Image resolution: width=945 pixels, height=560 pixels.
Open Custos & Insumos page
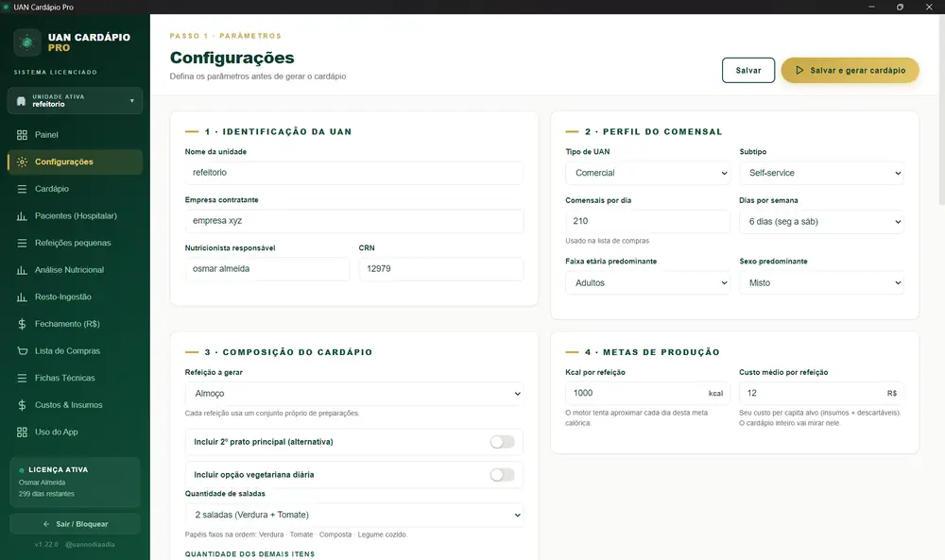(x=75, y=405)
